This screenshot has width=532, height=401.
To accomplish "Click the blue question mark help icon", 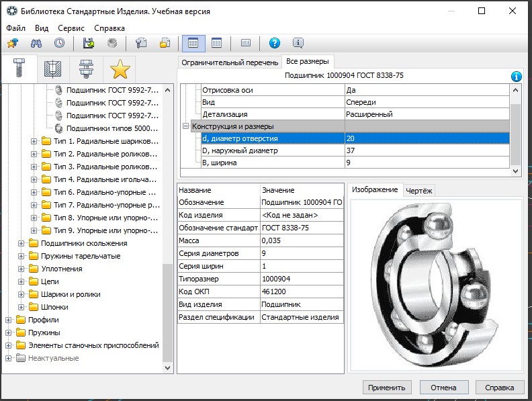I will tap(274, 44).
